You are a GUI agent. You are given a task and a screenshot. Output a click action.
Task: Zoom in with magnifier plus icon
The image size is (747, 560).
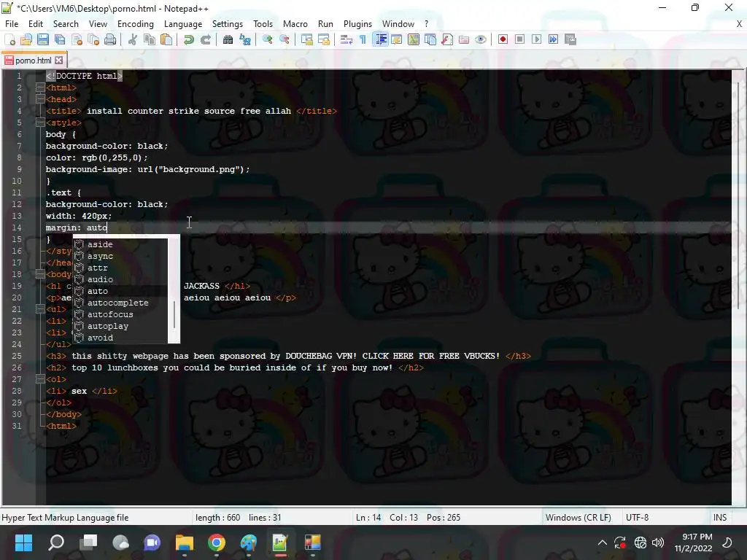(267, 39)
